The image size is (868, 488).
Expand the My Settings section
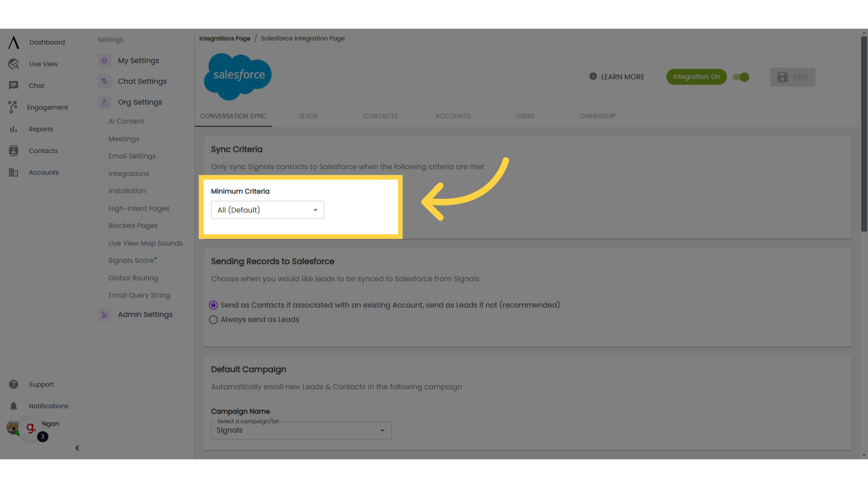tap(138, 61)
